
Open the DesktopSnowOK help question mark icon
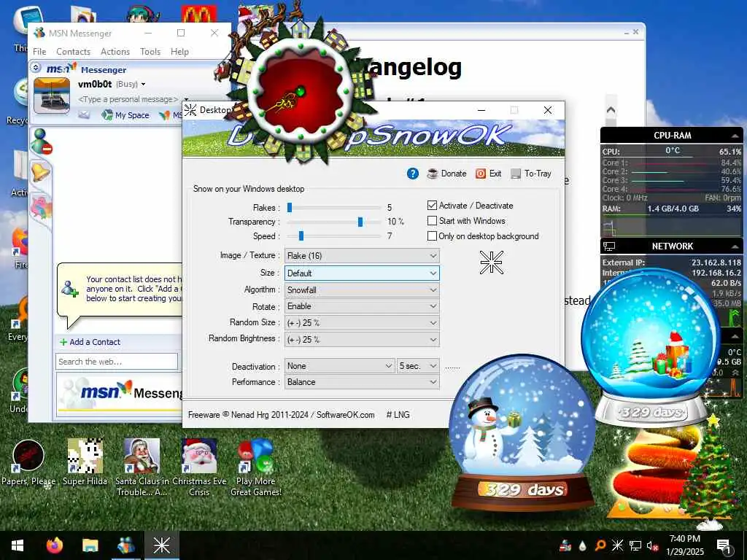click(413, 174)
